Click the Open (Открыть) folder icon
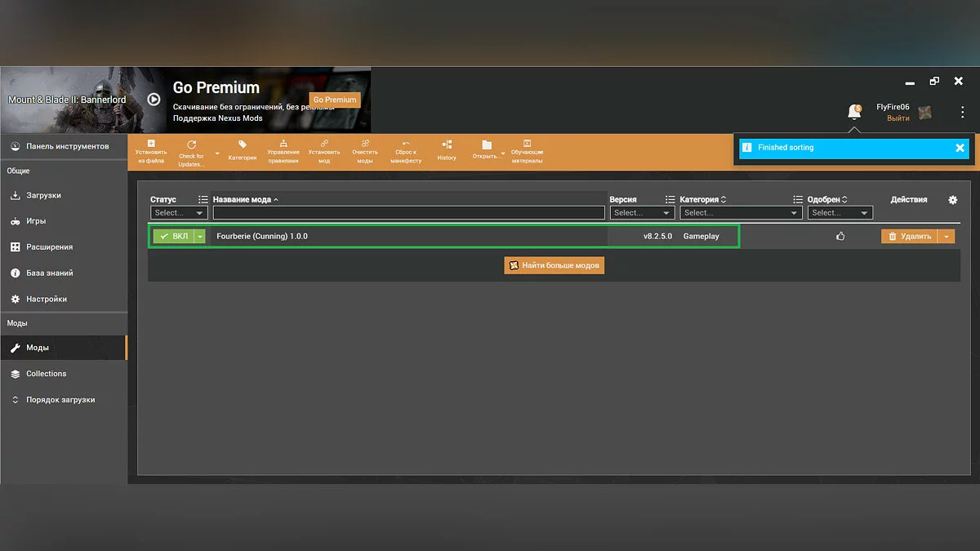This screenshot has height=551, width=980. 487,144
